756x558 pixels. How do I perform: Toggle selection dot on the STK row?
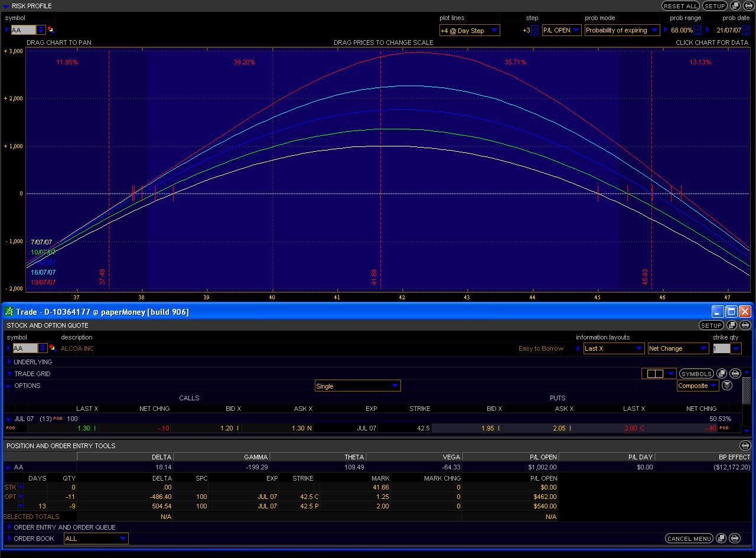pos(21,487)
